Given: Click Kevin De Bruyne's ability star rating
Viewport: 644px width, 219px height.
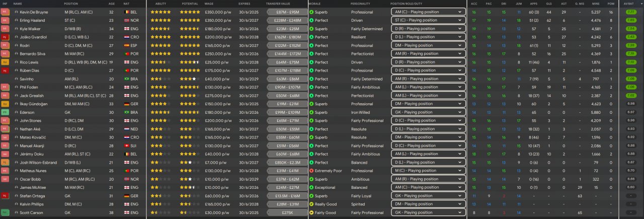Looking at the screenshot, I should [160, 12].
